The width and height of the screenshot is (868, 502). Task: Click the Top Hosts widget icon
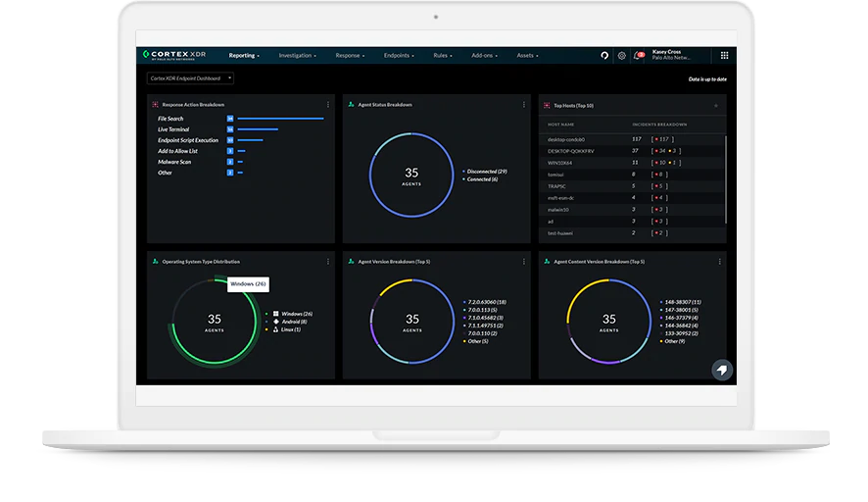(547, 105)
